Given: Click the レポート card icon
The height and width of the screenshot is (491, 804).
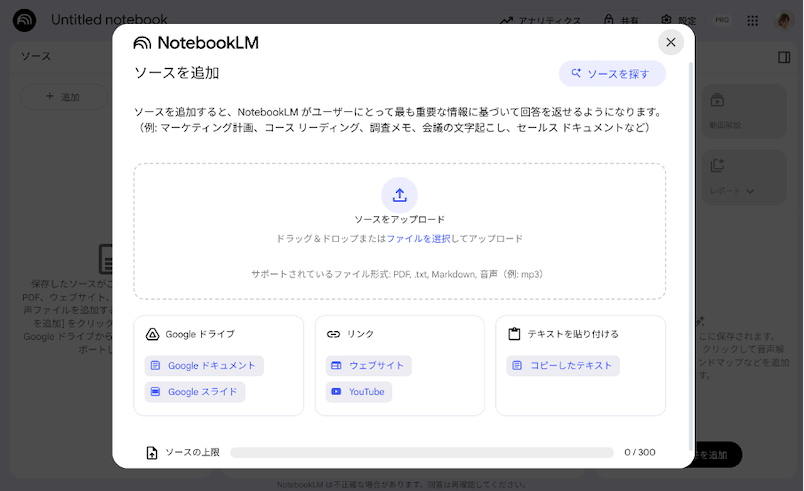Looking at the screenshot, I should point(717,165).
